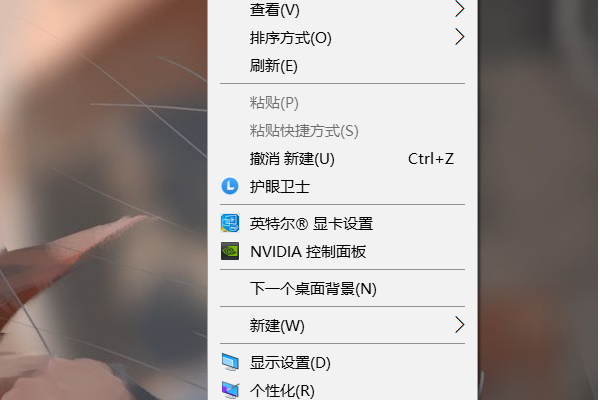Choose 下一个桌面背景(N)
Screen dimensions: 600x400
coord(342,288)
